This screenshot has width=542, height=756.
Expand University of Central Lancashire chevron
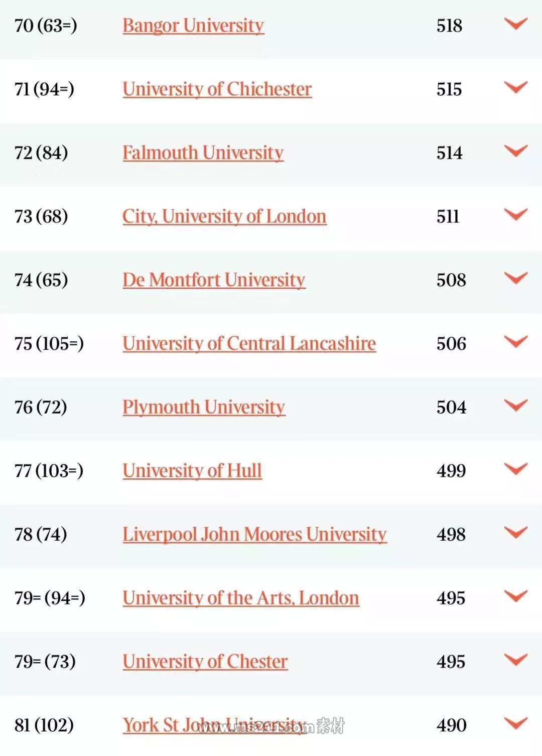click(x=515, y=342)
